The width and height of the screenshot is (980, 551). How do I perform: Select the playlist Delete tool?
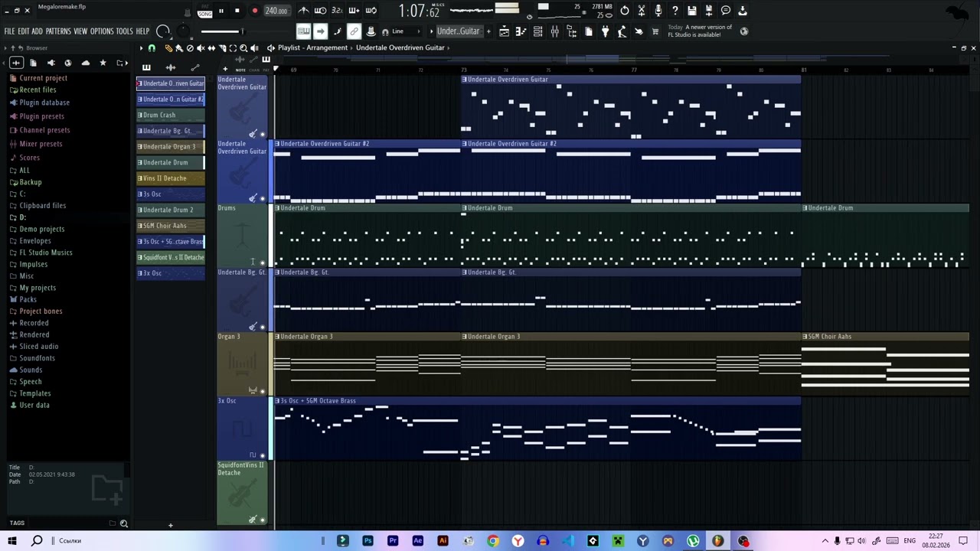[x=190, y=47]
